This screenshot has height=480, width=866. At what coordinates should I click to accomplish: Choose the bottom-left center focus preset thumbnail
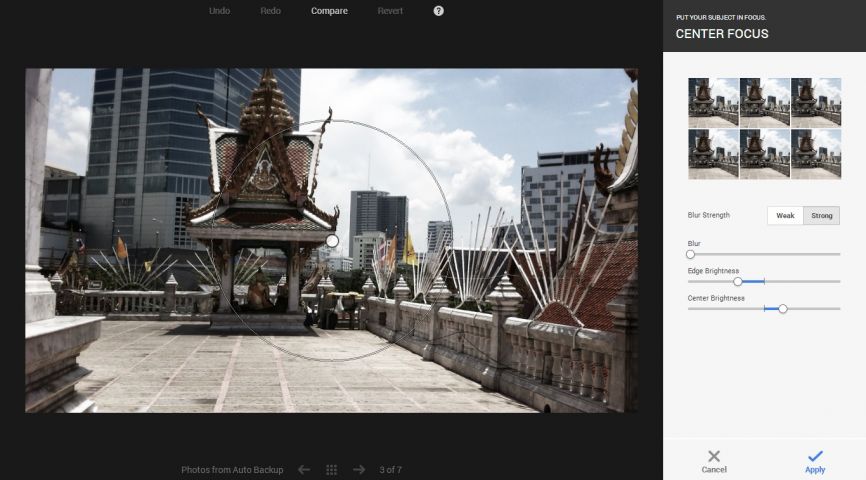pyautogui.click(x=713, y=153)
